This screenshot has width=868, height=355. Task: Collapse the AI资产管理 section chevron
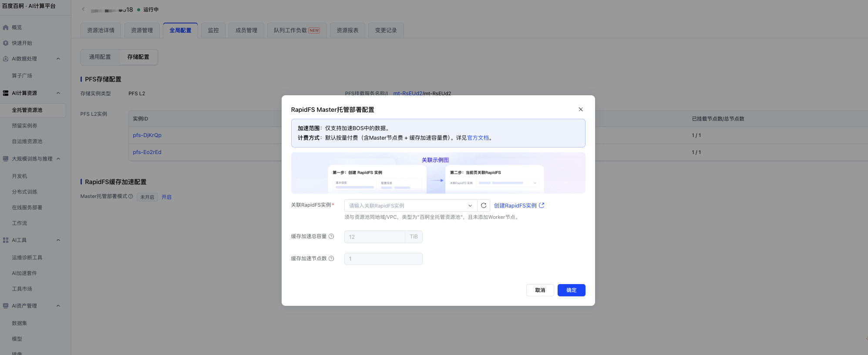pos(58,306)
